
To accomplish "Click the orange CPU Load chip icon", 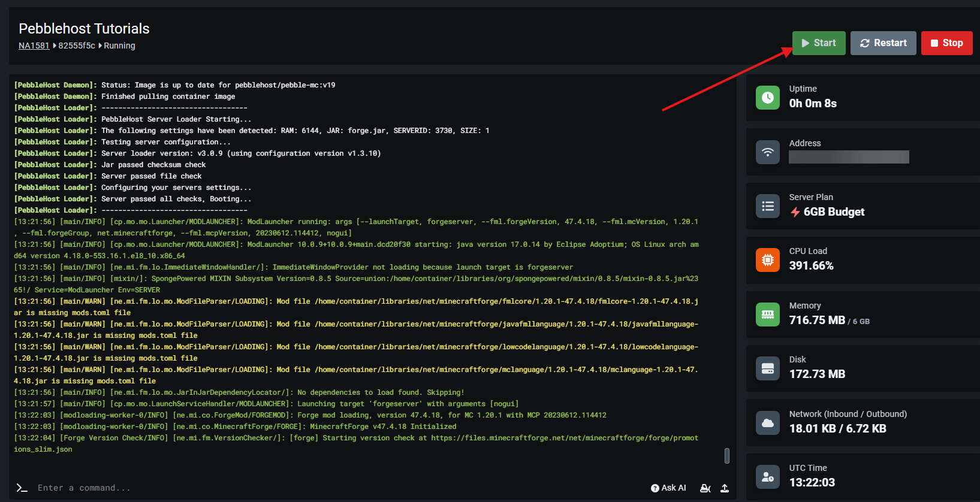I will click(x=768, y=260).
